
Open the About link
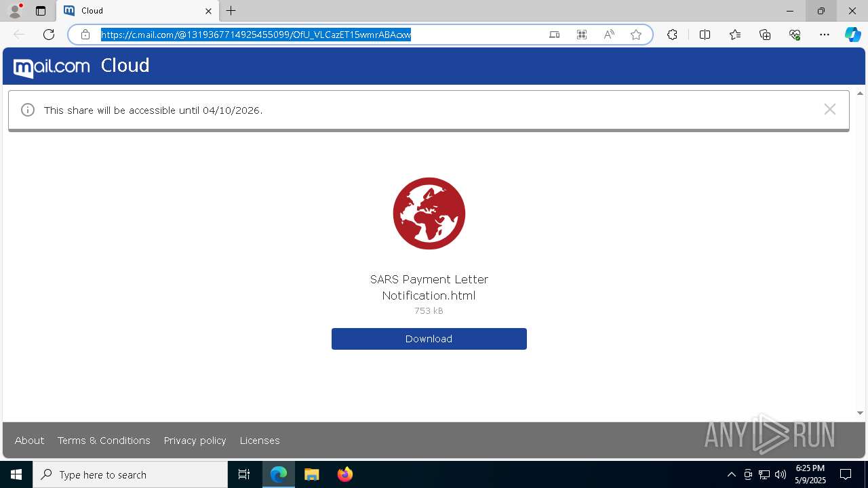[x=29, y=441]
